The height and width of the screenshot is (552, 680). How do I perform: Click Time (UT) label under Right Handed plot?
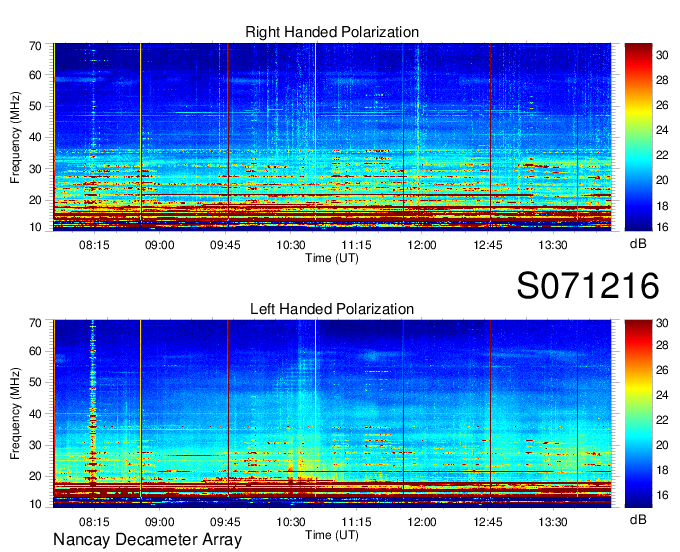pyautogui.click(x=332, y=258)
